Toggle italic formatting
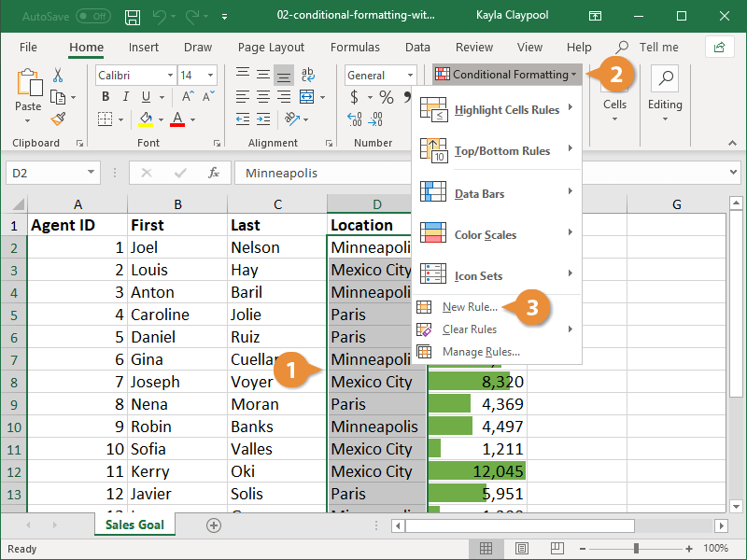Viewport: 747px width, 560px height. (125, 96)
